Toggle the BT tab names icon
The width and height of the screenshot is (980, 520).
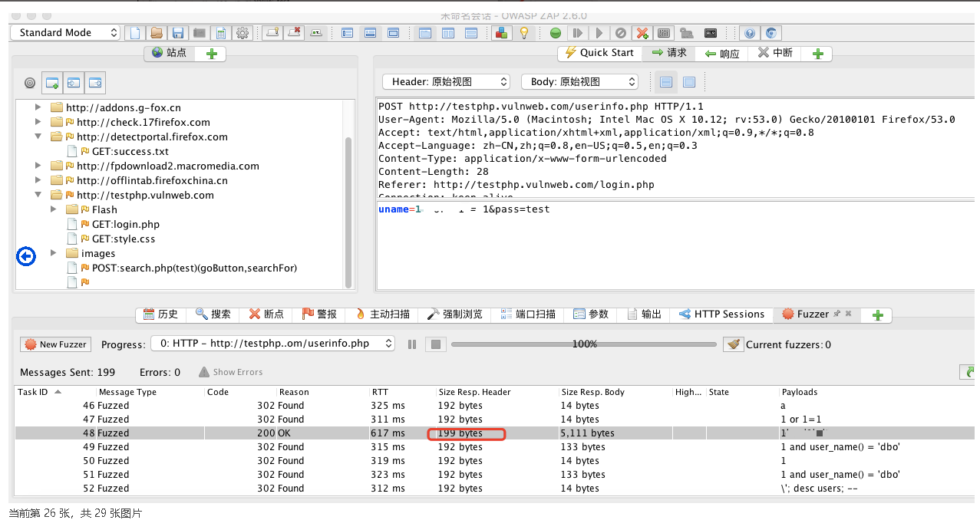315,33
